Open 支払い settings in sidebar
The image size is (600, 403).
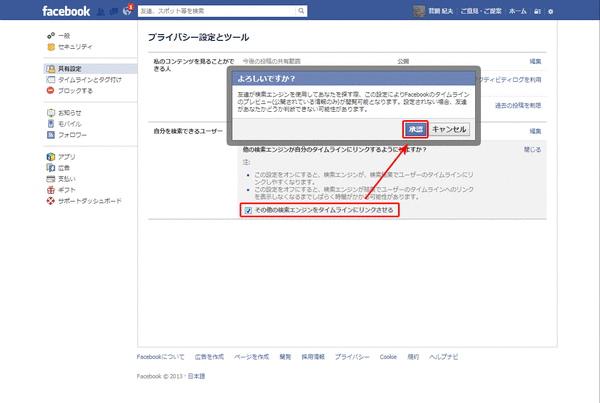pos(61,179)
